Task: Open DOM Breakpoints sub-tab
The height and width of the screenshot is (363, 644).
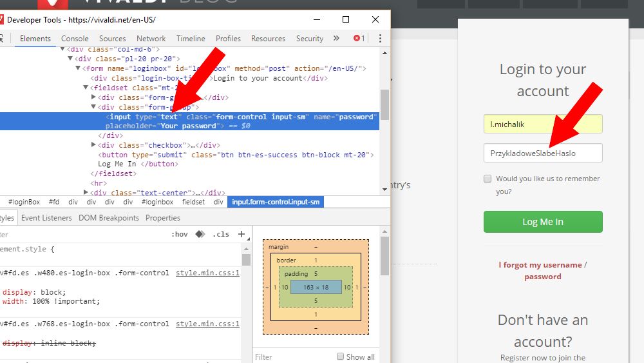Action: point(109,218)
